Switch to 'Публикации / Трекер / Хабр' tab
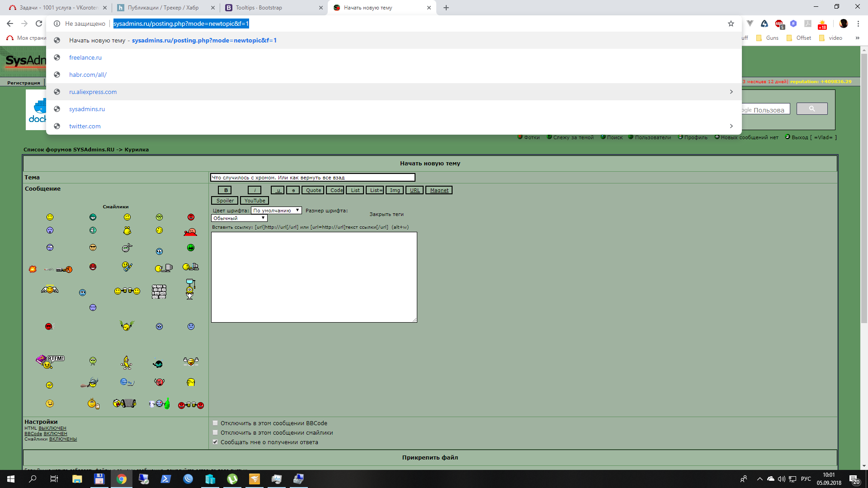Image resolution: width=868 pixels, height=488 pixels. (x=166, y=8)
